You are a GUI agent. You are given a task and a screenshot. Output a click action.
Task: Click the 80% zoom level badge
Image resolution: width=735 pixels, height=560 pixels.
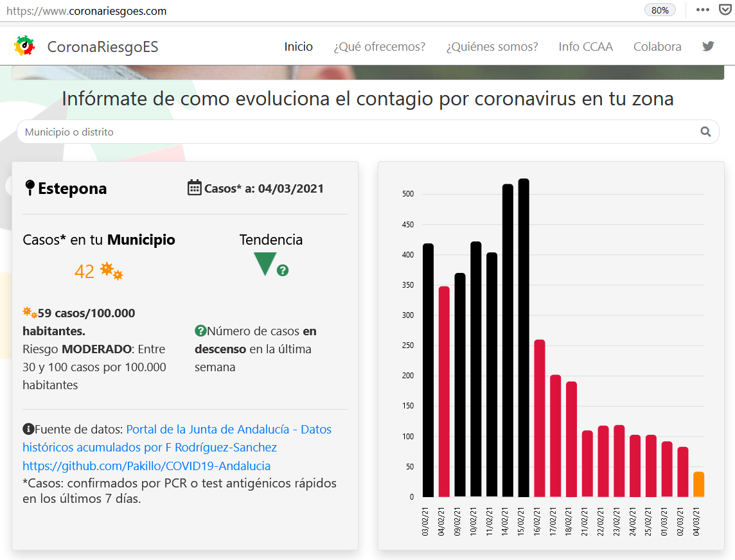pyautogui.click(x=660, y=10)
